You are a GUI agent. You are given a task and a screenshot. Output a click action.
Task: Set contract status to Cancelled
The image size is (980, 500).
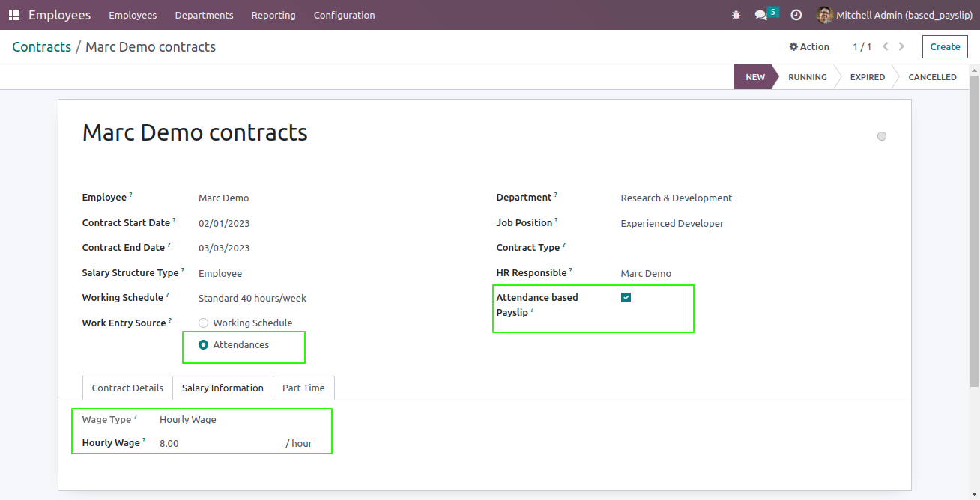coord(932,77)
